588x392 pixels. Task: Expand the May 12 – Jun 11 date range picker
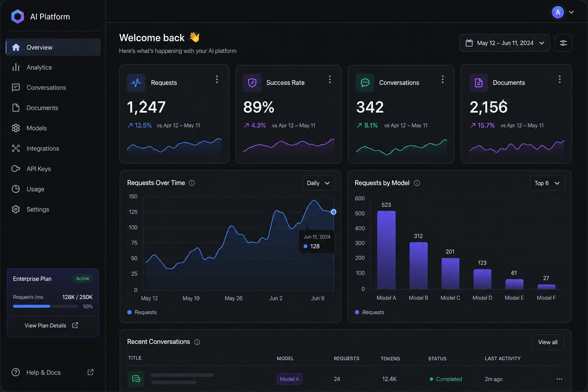click(x=505, y=43)
